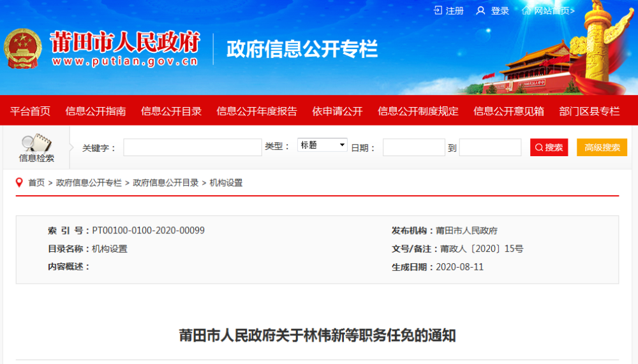Open 信息公开指南 menu item

tap(96, 111)
